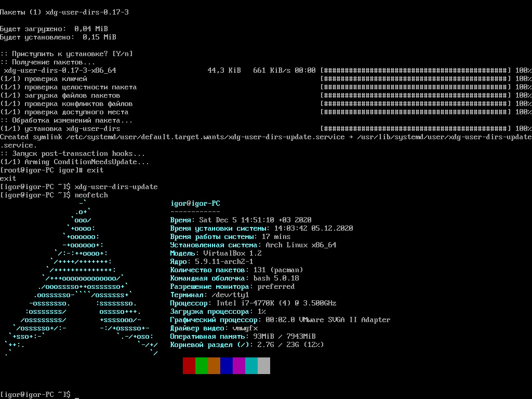Click progress bar for 'проверка ключей'
Screen dimensions: 532x399
415,79
